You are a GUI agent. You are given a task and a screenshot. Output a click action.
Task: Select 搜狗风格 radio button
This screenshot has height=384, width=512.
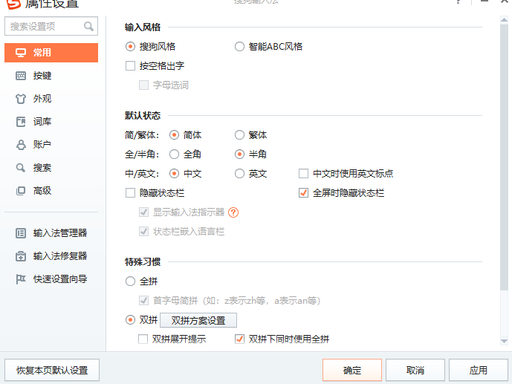click(x=130, y=47)
